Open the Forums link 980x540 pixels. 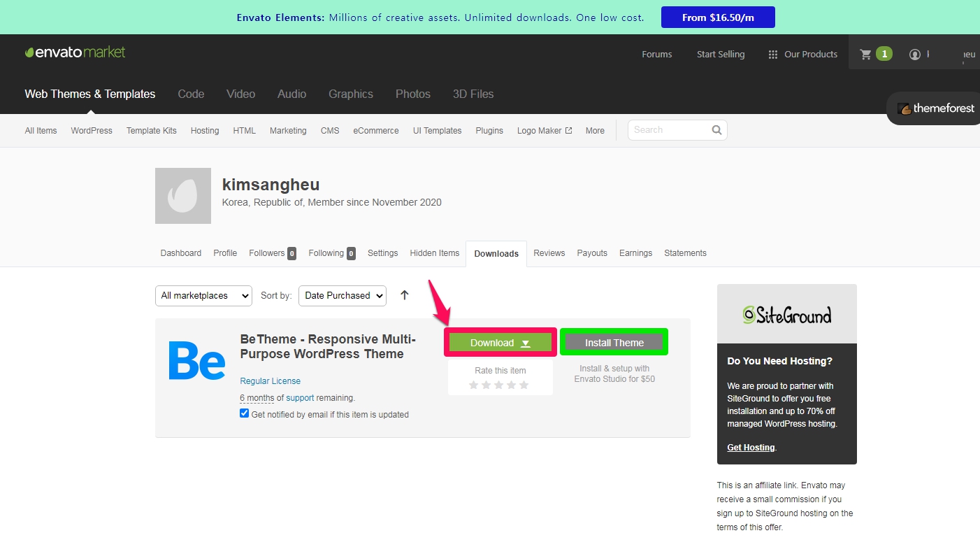click(657, 55)
